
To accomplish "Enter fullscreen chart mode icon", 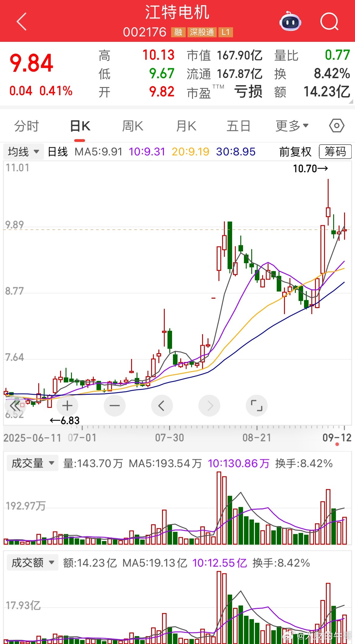I will click(256, 405).
